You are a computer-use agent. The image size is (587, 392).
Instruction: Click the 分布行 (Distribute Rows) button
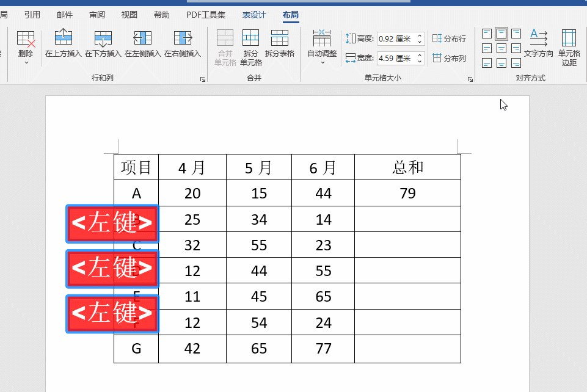pyautogui.click(x=450, y=38)
